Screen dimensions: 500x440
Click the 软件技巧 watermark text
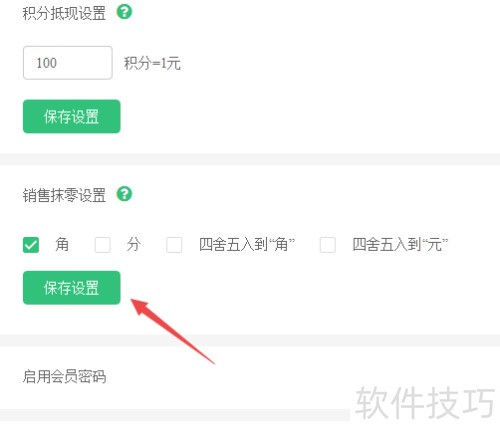coord(425,403)
